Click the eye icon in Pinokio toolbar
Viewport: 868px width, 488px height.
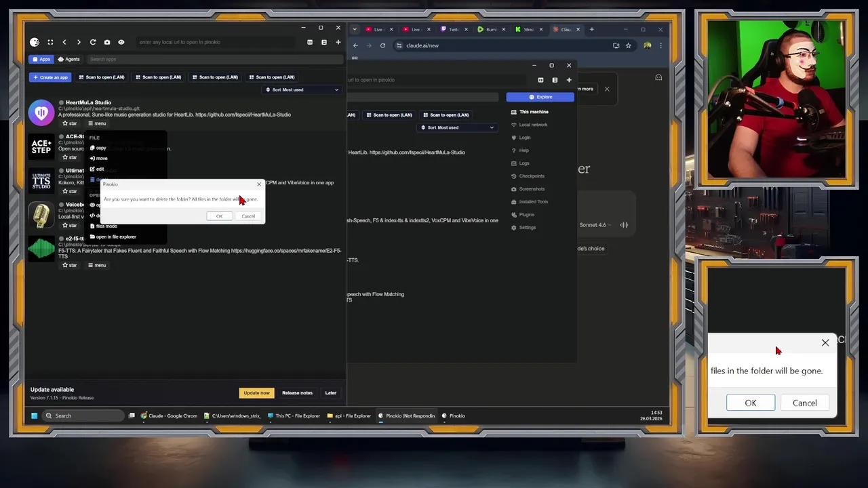[x=121, y=42]
